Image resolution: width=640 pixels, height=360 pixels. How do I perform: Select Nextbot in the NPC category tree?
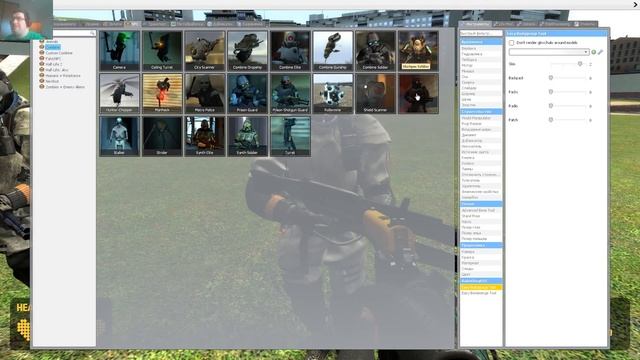click(x=52, y=81)
